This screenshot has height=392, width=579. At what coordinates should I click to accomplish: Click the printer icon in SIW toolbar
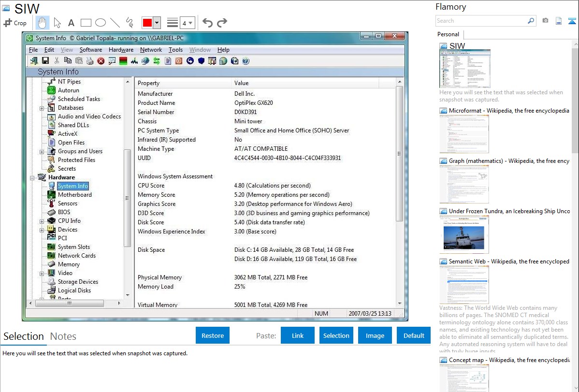90,61
